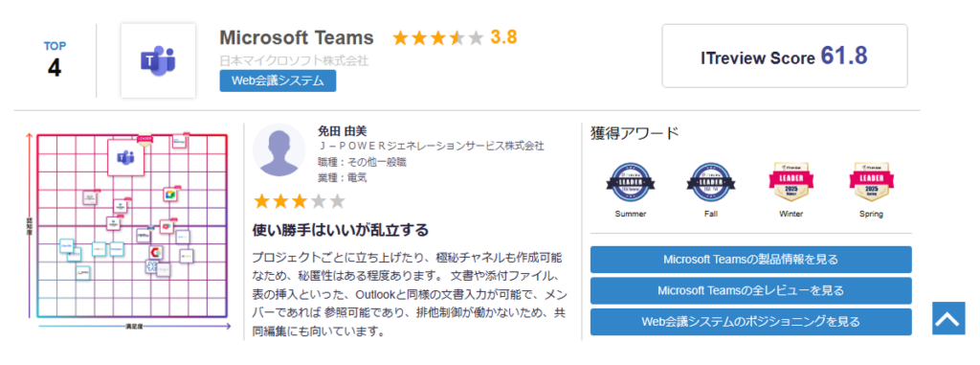980x365 pixels.
Task: Open Microsoft Teamsの製品情報を見る button
Action: [750, 260]
